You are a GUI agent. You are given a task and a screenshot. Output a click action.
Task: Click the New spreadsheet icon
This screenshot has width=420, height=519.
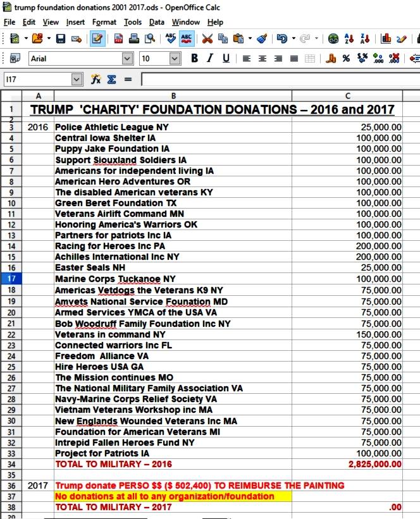point(15,39)
